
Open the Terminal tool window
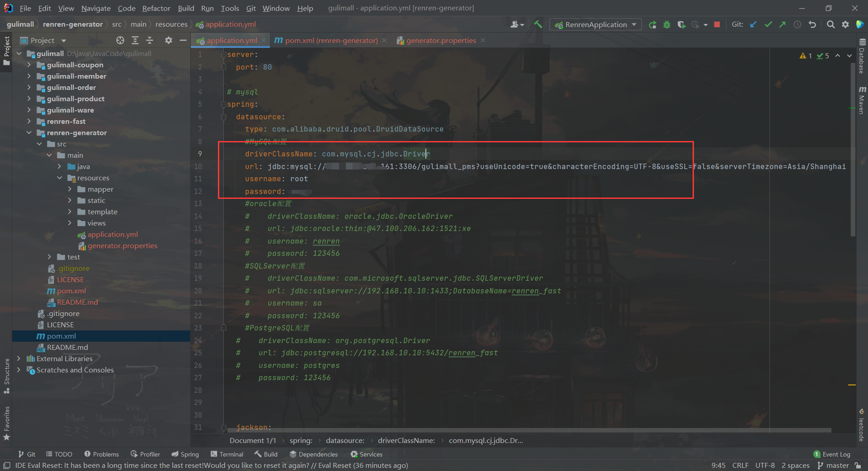coord(226,454)
